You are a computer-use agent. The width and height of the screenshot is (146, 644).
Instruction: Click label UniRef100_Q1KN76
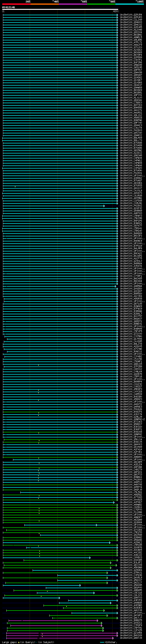point(131,547)
